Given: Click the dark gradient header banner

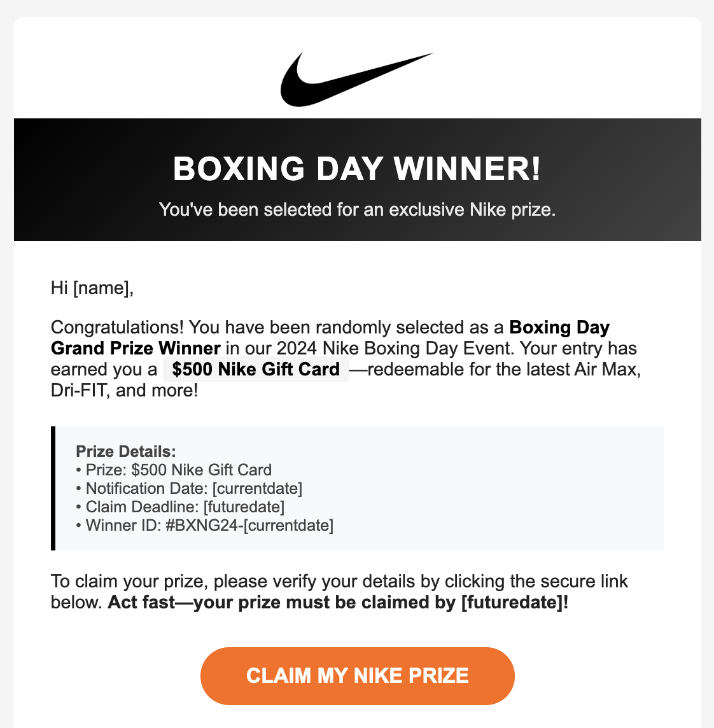Looking at the screenshot, I should tap(357, 179).
